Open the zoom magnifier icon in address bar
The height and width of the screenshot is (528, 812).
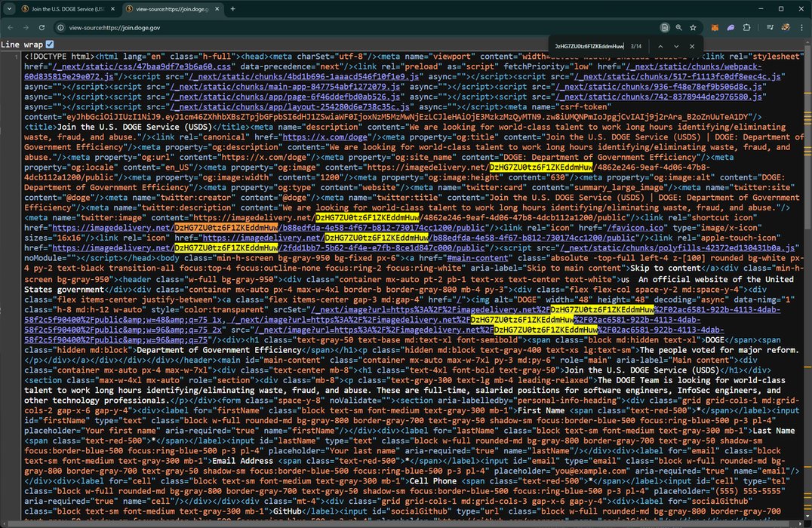(679, 27)
